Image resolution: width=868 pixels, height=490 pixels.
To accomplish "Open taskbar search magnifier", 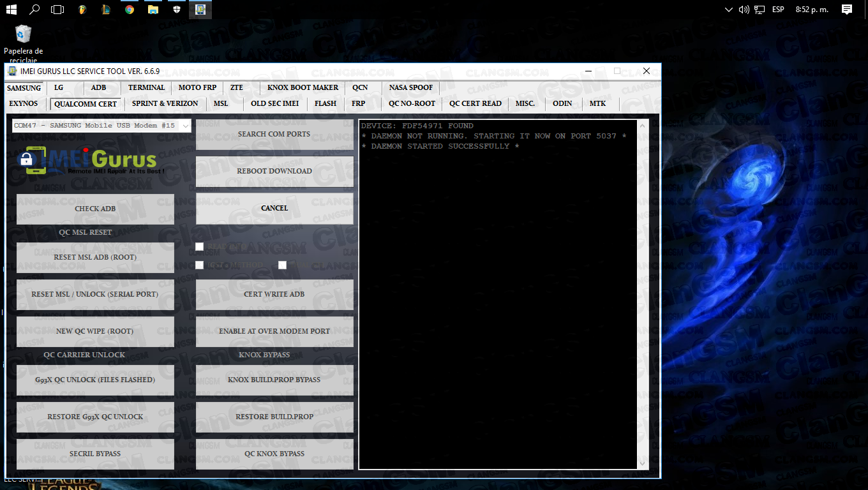I will click(x=34, y=10).
